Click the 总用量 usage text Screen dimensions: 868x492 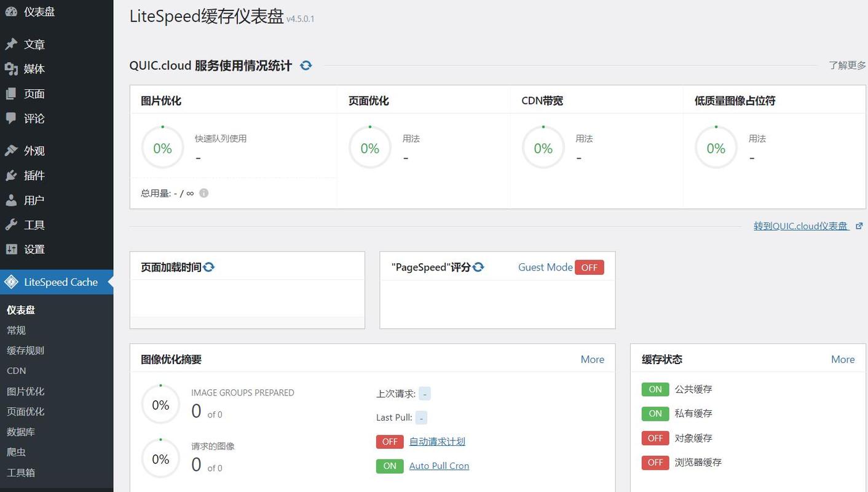pos(167,193)
